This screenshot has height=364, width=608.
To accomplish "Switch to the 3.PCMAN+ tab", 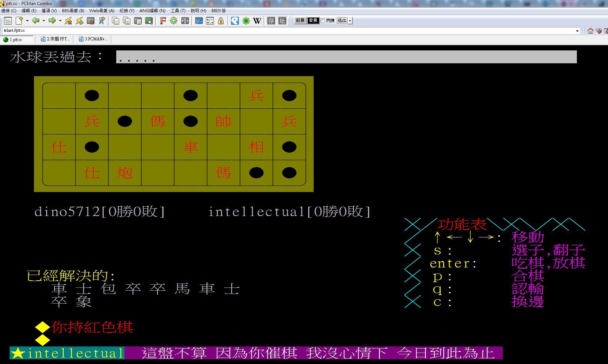I will pyautogui.click(x=94, y=39).
